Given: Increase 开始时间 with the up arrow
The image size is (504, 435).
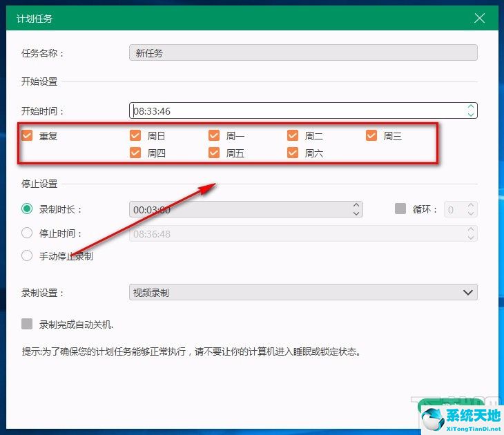Looking at the screenshot, I should pos(471,106).
